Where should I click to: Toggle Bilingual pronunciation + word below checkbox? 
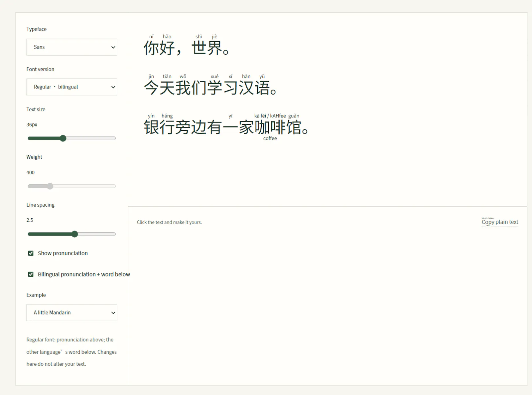pos(31,274)
